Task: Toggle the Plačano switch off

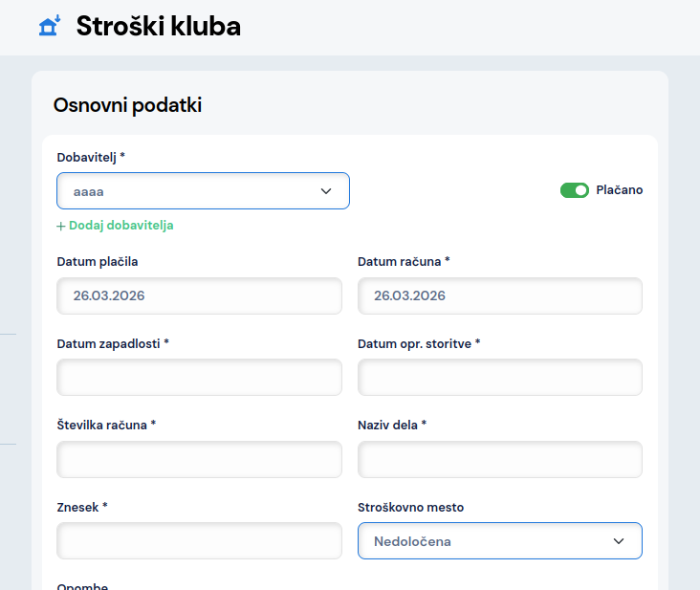Action: 574,190
